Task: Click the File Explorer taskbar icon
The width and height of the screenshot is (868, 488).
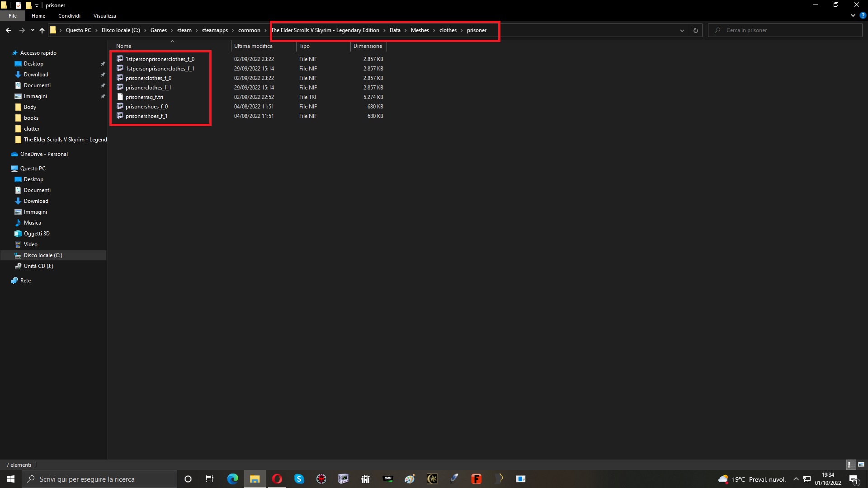Action: (x=255, y=479)
